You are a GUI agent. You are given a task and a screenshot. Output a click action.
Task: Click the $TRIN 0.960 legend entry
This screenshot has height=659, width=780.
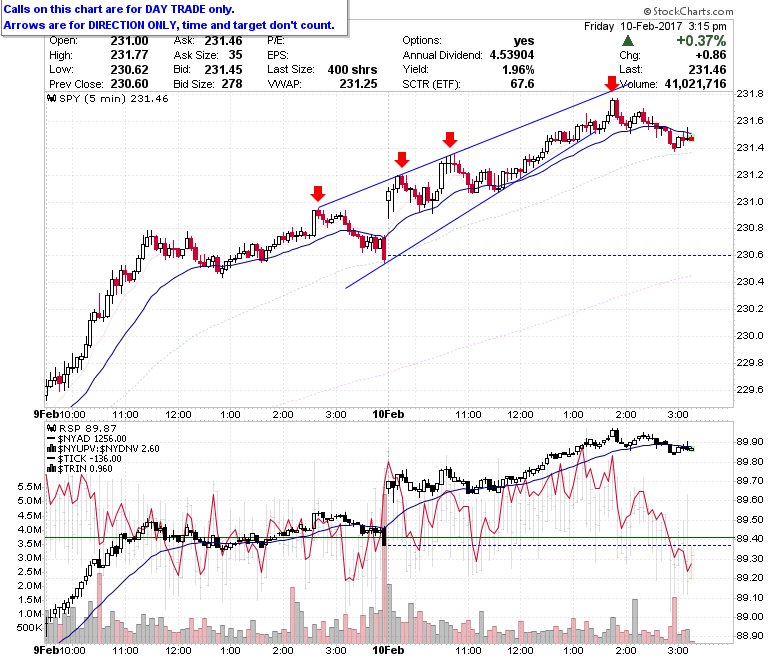pyautogui.click(x=80, y=469)
